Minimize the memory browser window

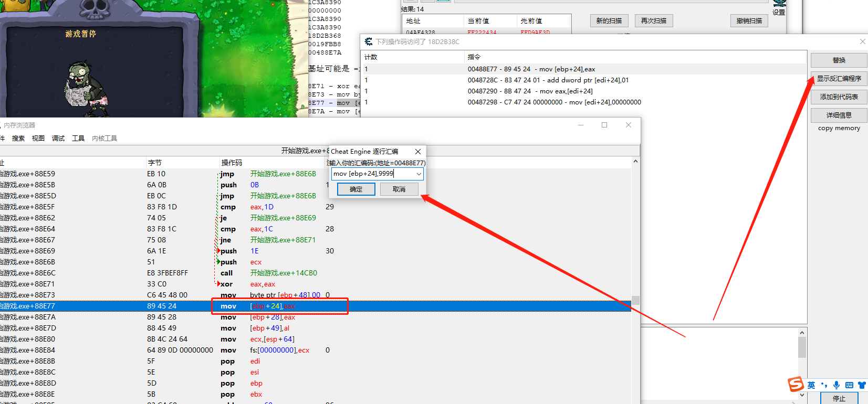tap(581, 125)
